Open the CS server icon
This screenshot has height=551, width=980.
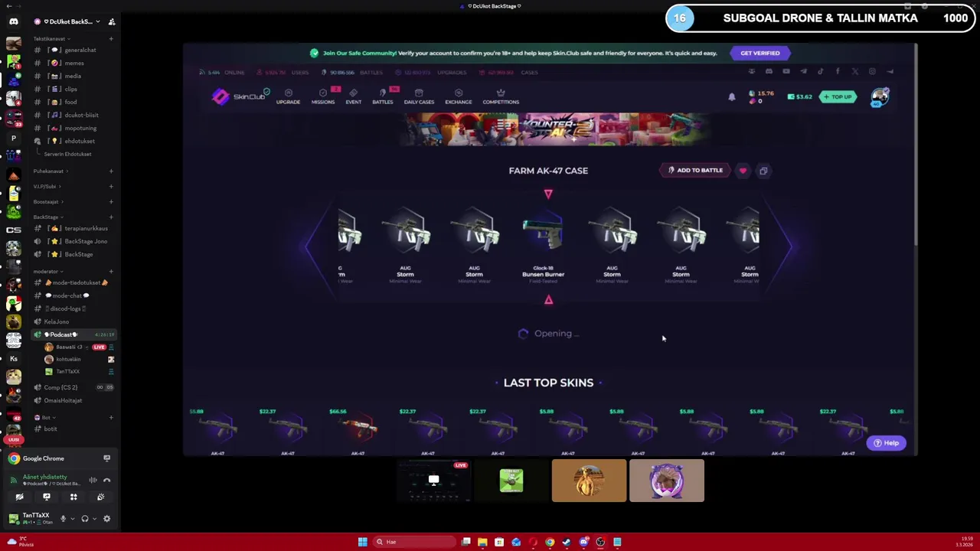click(x=13, y=230)
